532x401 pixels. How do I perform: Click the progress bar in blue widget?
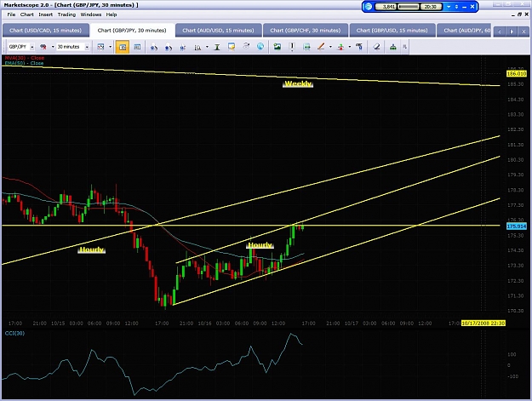point(409,7)
